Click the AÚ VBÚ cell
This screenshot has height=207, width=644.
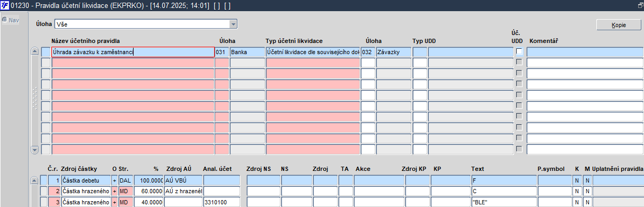pyautogui.click(x=183, y=180)
